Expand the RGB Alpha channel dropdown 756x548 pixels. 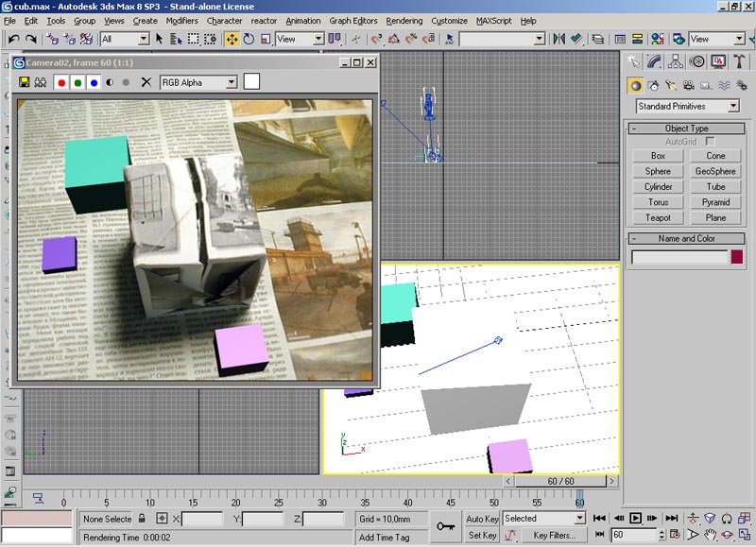tap(198, 82)
